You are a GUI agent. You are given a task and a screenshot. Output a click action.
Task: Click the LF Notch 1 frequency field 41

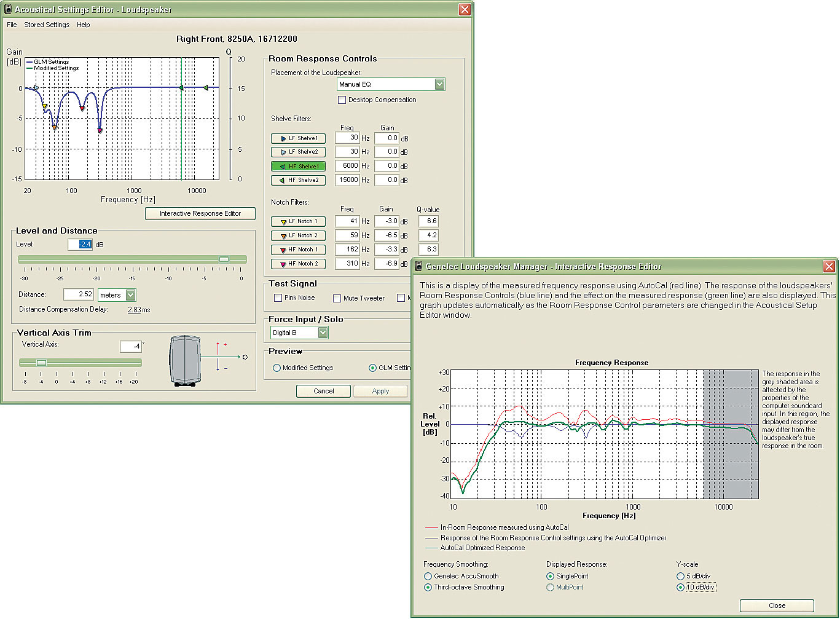tap(347, 221)
